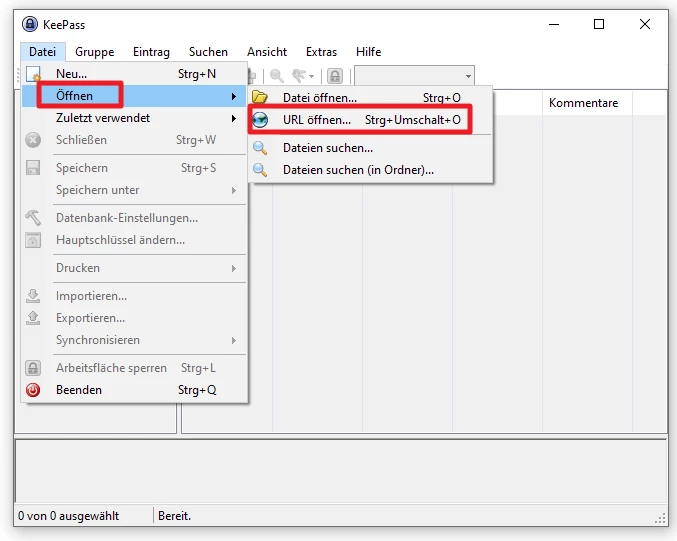
Task: Open the Suchen menu
Action: pos(208,52)
